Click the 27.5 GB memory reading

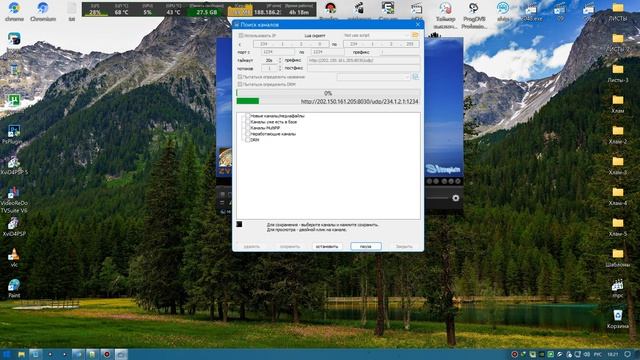[207, 12]
